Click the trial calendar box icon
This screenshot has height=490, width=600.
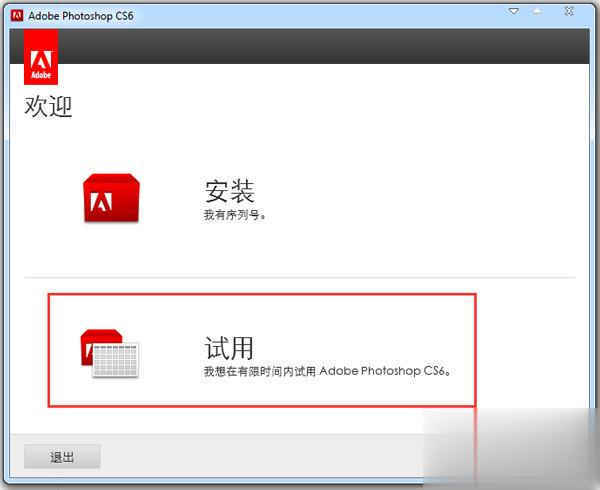click(x=110, y=353)
